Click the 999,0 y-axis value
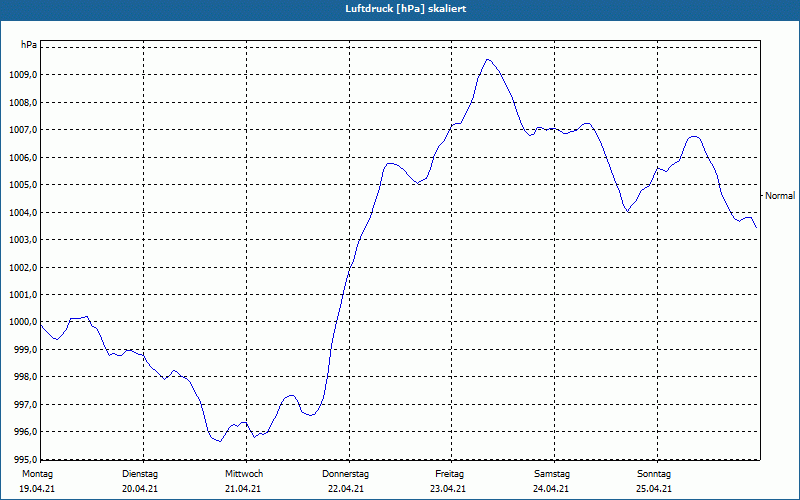 tap(25, 349)
